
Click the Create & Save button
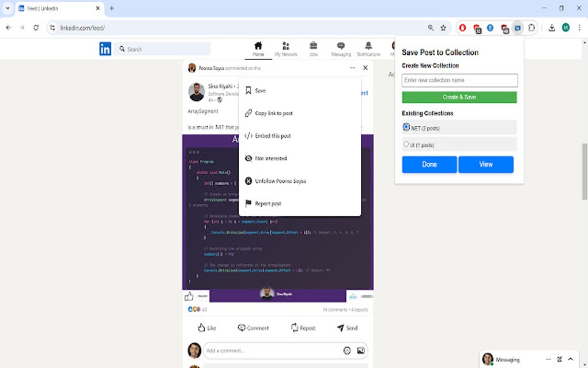pyautogui.click(x=459, y=97)
